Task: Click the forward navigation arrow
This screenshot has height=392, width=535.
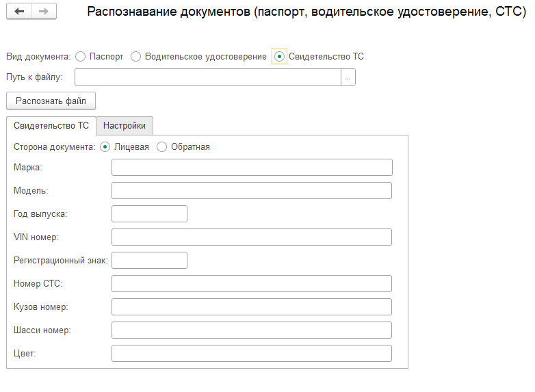Action: click(44, 12)
